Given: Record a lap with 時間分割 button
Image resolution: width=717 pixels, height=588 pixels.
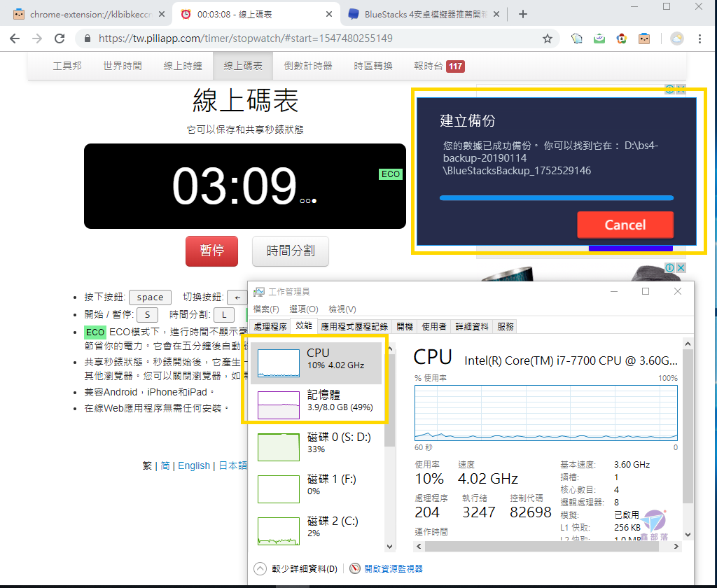Looking at the screenshot, I should tap(291, 251).
